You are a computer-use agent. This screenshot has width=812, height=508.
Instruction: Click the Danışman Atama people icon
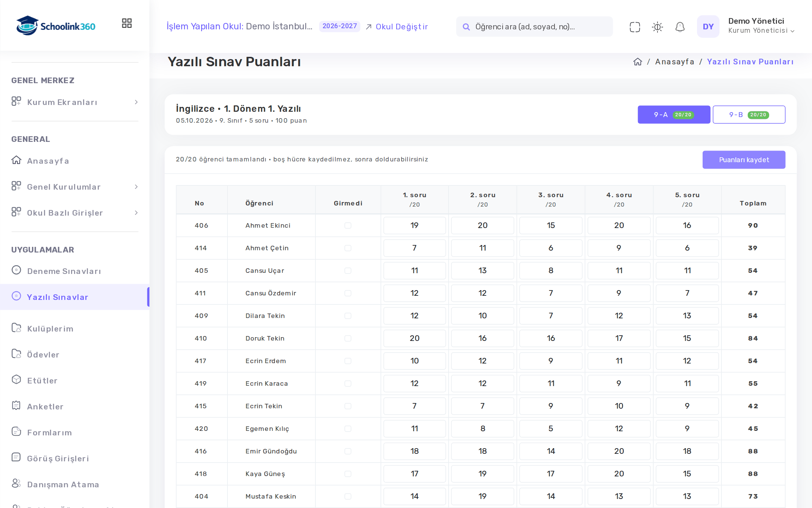coord(16,484)
